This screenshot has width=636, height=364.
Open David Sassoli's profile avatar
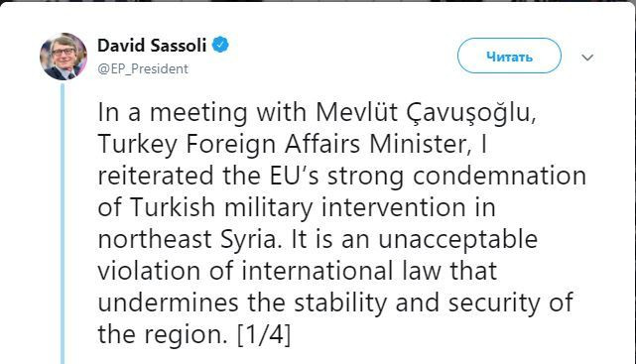(x=64, y=57)
